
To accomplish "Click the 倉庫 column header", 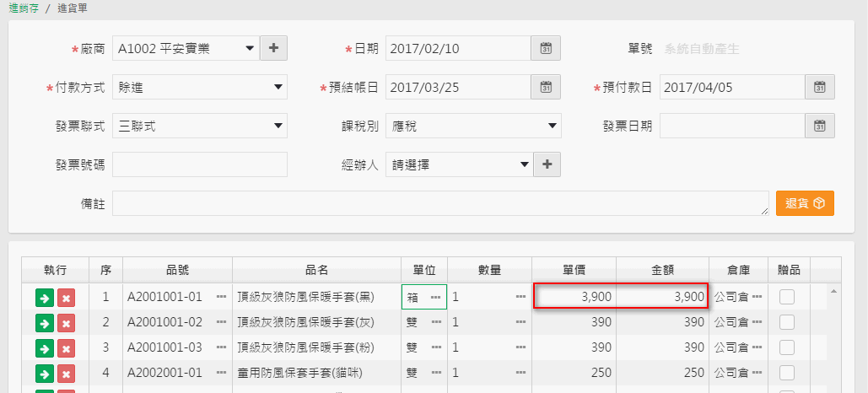I will [x=738, y=270].
